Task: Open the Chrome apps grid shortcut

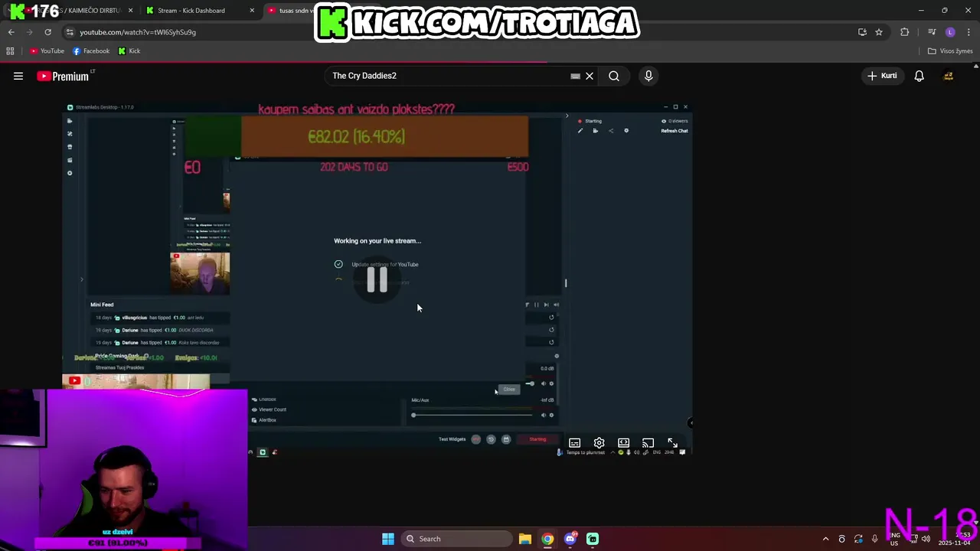Action: 10,51
